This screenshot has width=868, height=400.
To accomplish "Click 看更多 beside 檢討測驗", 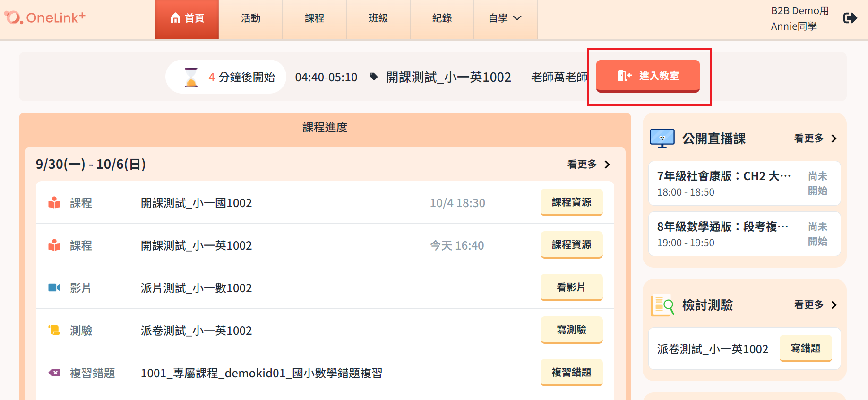I will pos(816,304).
